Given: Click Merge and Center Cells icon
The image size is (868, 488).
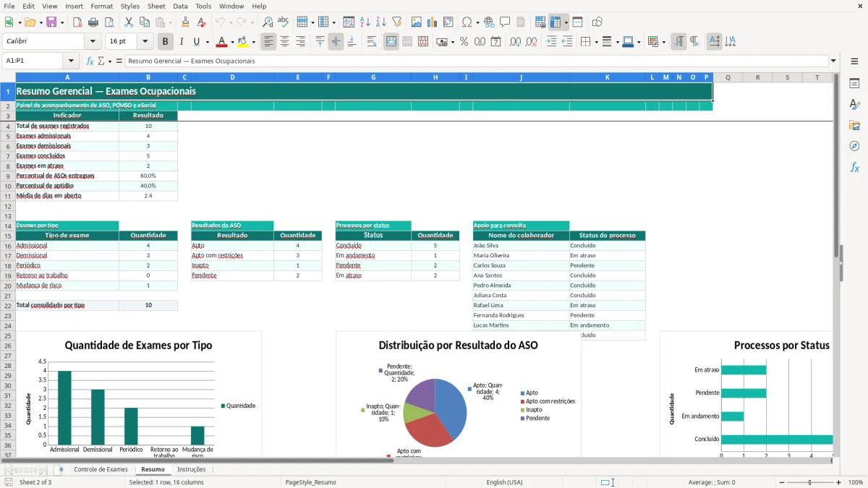Looking at the screenshot, I should point(391,41).
